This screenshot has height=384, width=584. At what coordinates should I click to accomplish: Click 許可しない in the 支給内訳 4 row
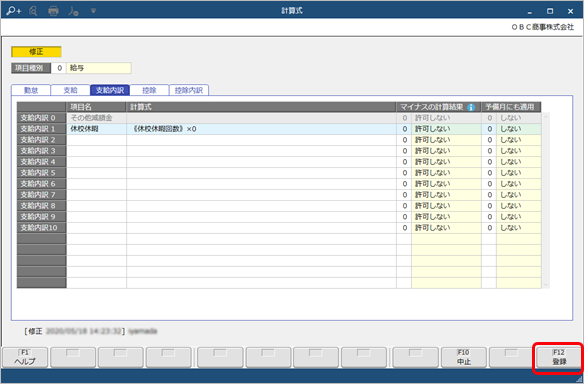pyautogui.click(x=446, y=162)
